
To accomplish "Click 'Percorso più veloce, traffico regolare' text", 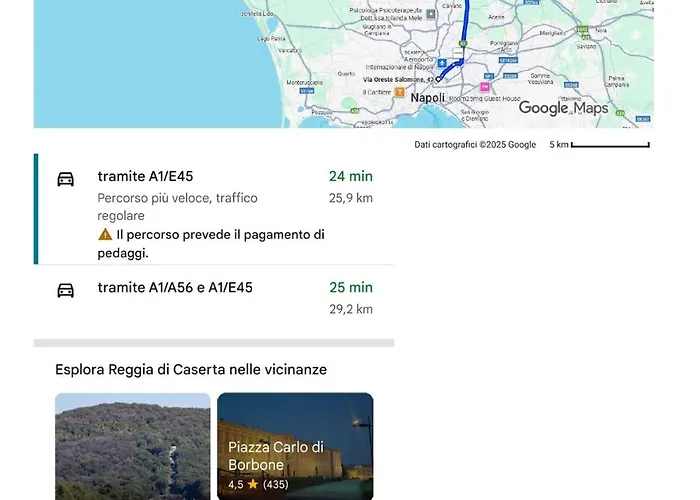I will tap(178, 207).
